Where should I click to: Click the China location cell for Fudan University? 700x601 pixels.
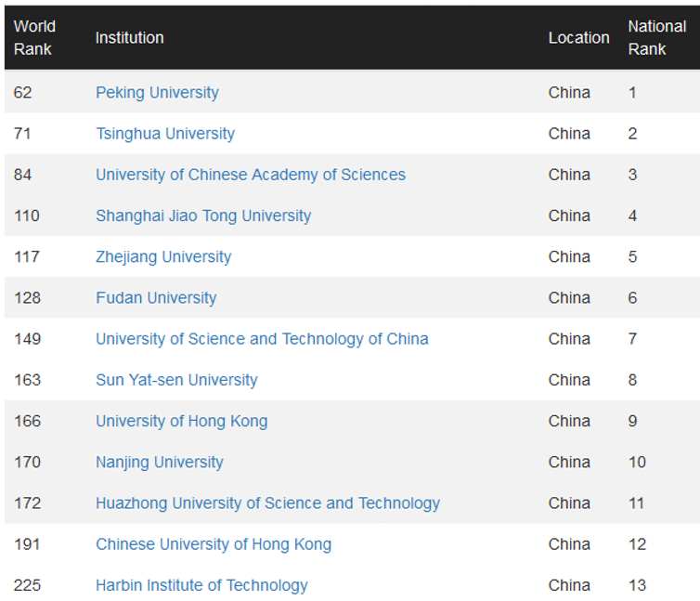click(569, 298)
